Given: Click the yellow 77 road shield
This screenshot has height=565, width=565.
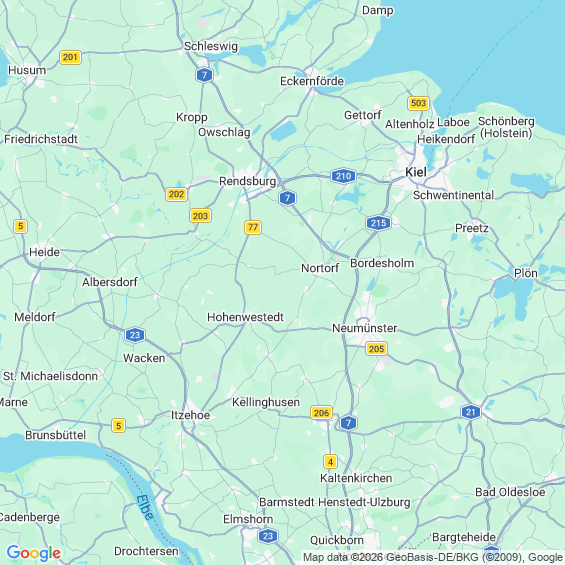Looking at the screenshot, I should point(253,227).
